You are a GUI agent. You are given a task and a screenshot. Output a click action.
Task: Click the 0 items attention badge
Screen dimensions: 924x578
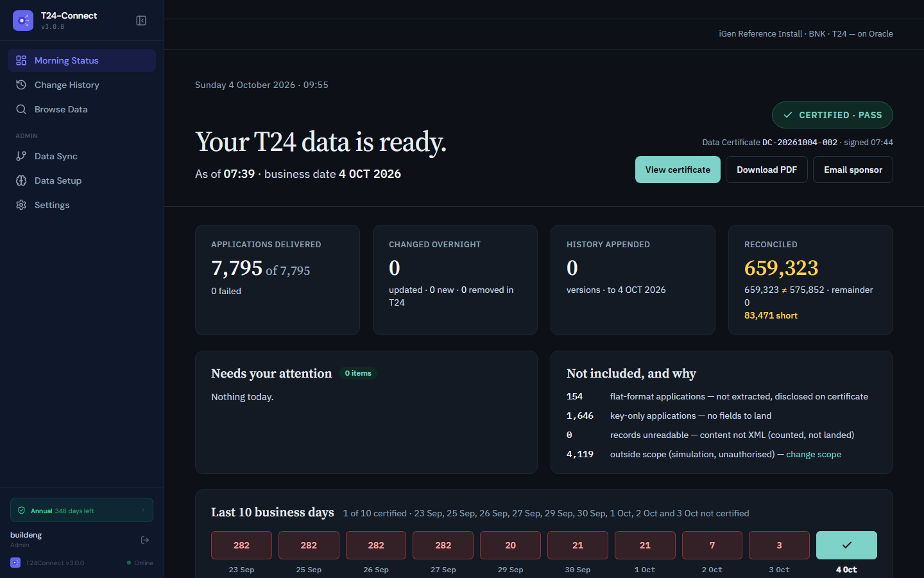358,373
